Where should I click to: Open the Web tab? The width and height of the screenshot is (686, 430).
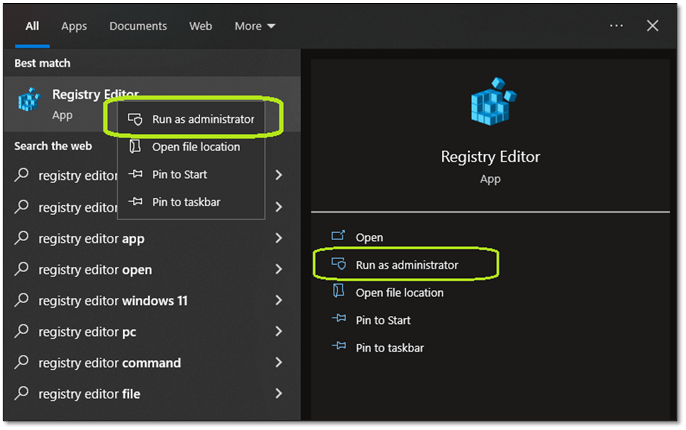click(x=200, y=26)
